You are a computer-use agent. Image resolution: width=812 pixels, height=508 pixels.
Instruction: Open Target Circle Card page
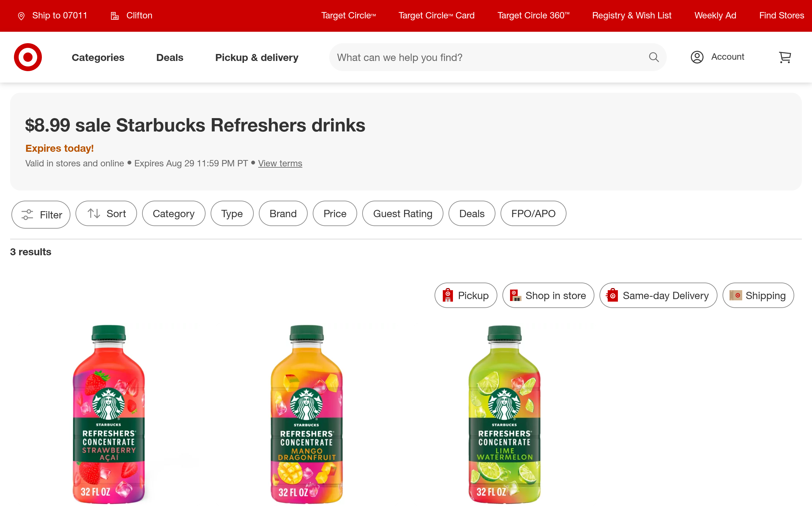coord(436,16)
